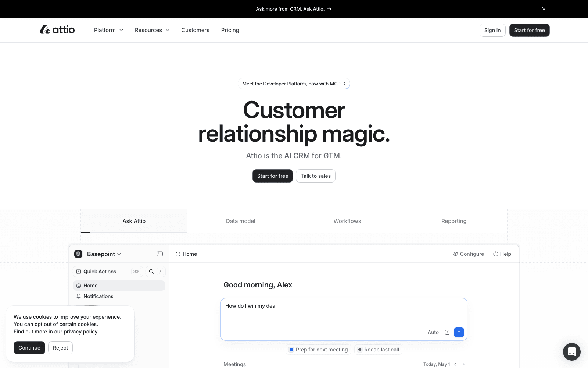Reject cookies
The height and width of the screenshot is (368, 588).
pos(60,348)
